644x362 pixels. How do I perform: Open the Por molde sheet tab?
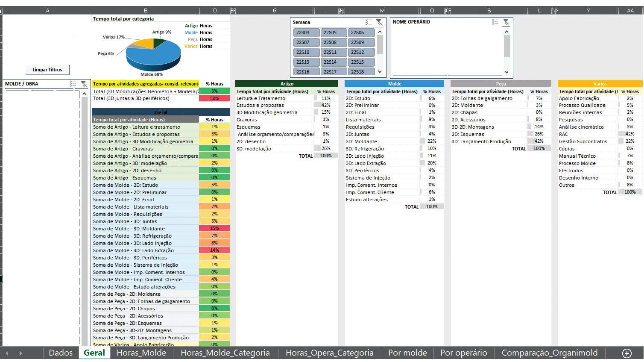point(407,353)
